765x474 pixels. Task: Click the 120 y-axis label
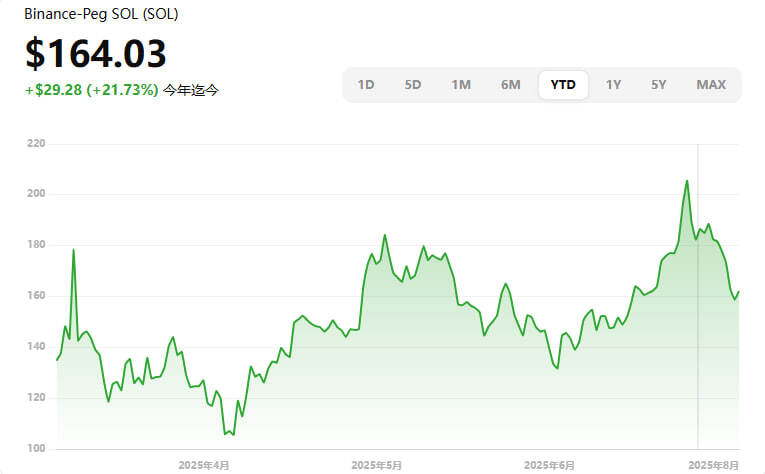click(36, 397)
